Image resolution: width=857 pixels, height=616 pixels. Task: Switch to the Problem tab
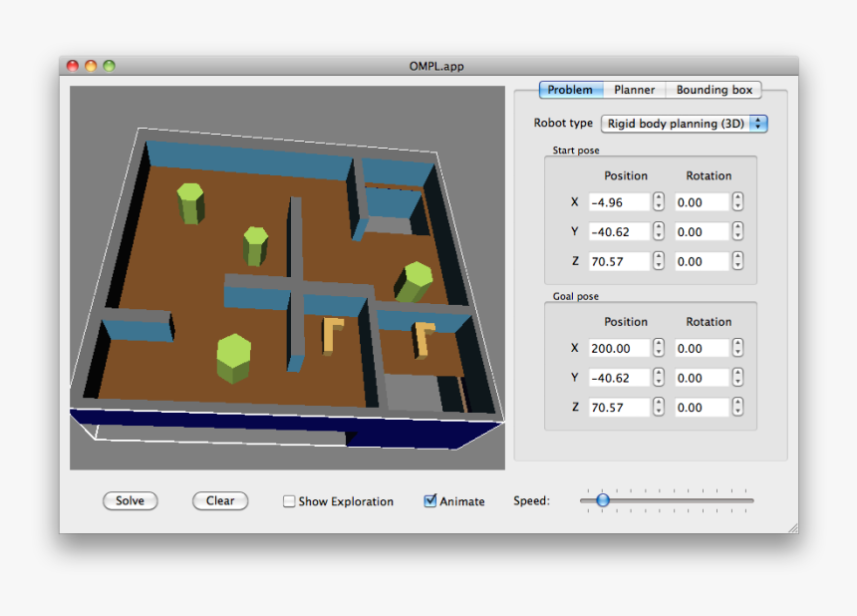(x=571, y=90)
